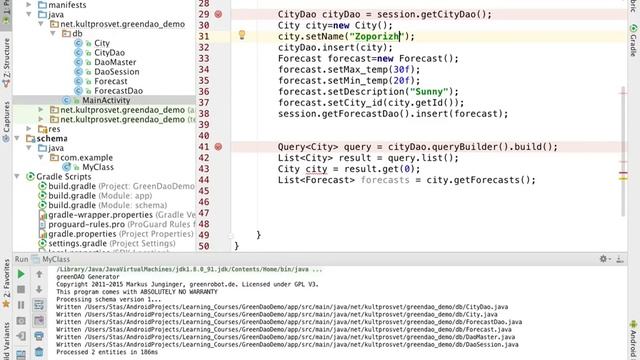Click the grayed 'forecasts' variable on line 44
This screenshot has width=640, height=360.
[x=385, y=180]
